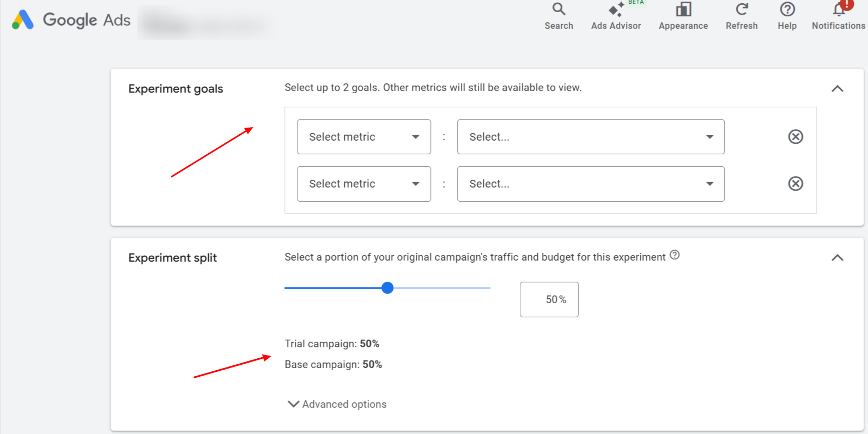This screenshot has width=868, height=434.
Task: Click help icon beside experiment split description
Action: 675,255
